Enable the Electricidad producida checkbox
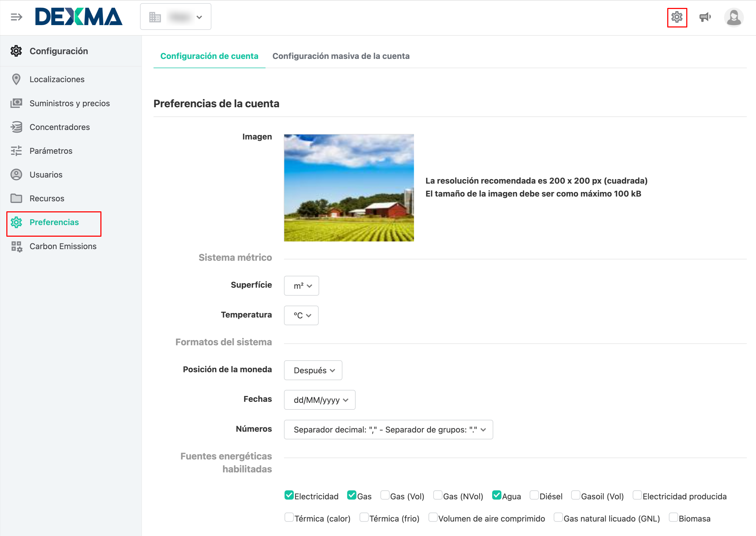 point(637,495)
